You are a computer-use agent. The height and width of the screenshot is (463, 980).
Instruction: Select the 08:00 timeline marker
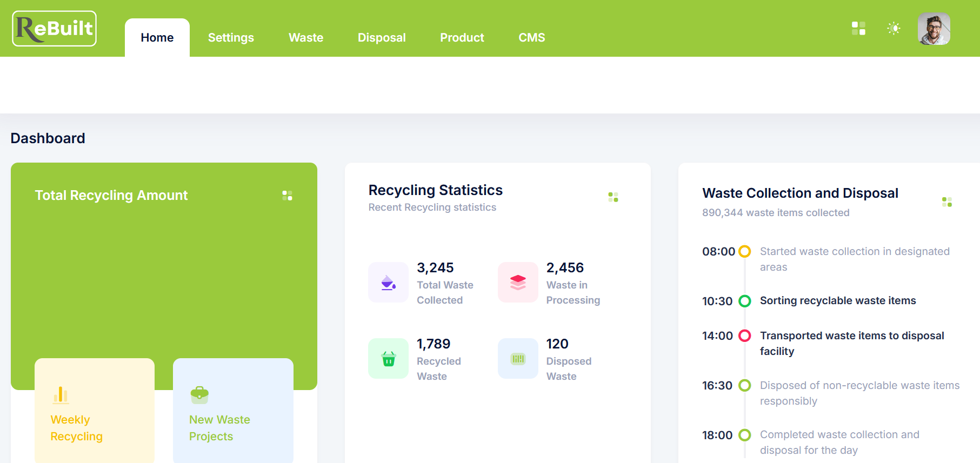point(745,251)
